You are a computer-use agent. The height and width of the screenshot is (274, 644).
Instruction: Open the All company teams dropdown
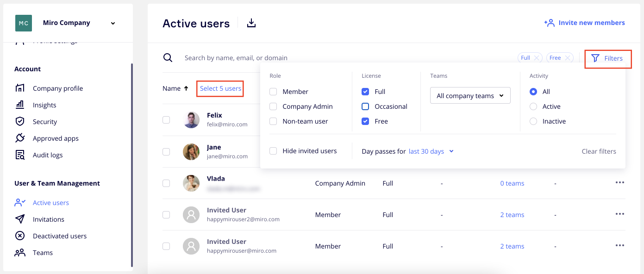(x=470, y=96)
